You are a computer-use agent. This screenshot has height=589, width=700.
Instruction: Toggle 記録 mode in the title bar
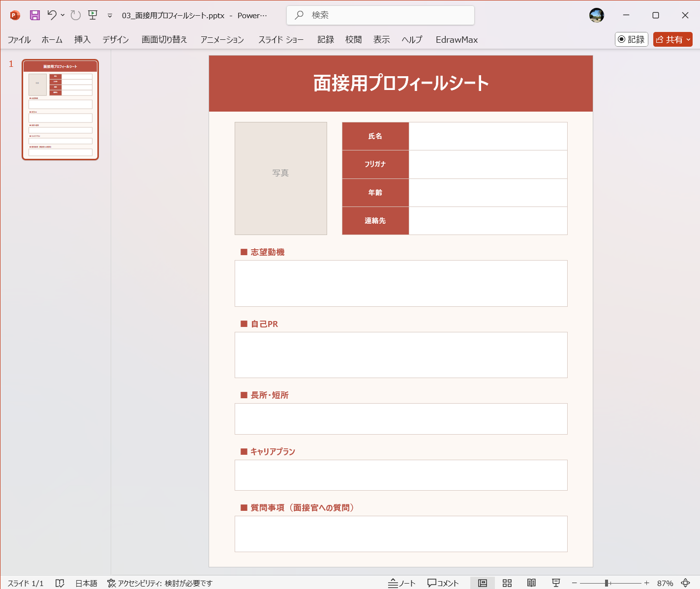(631, 39)
